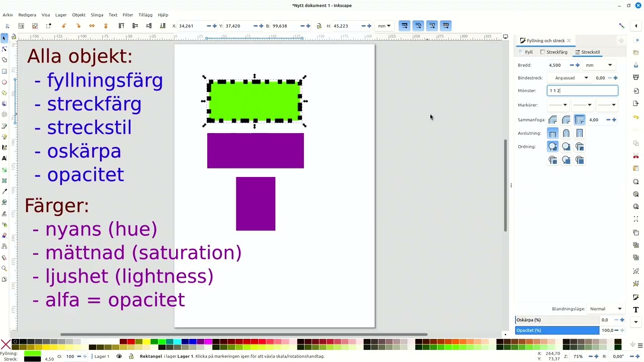Image resolution: width=644 pixels, height=362 pixels.
Task: Click the Flip vertical icon
Action: coord(106,26)
